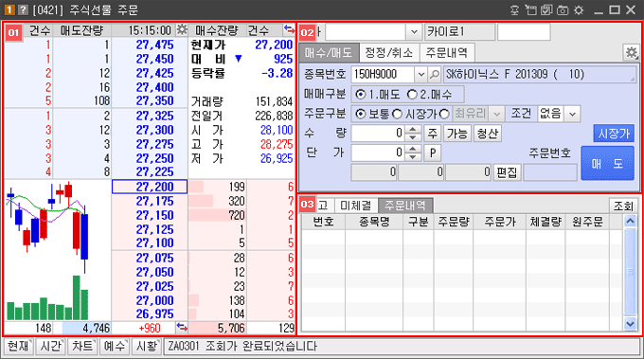Submit with the big blue 매도 button
644x359 pixels.
[607, 164]
